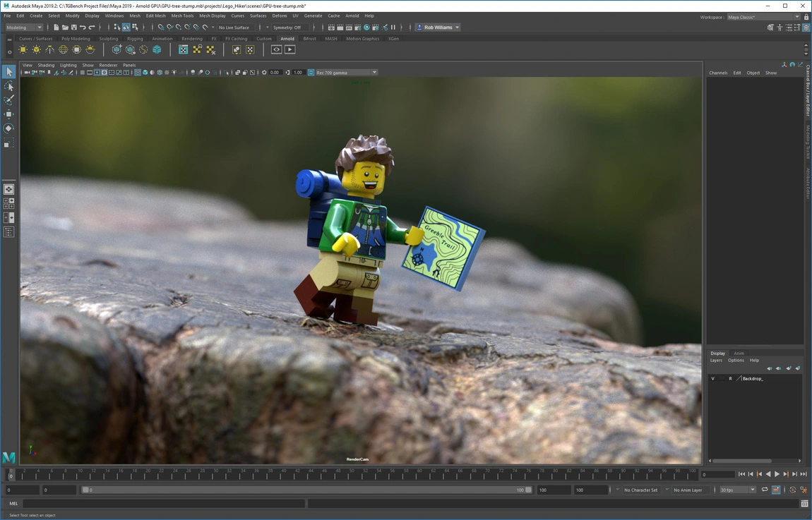
Task: Expand Rob Williams account dropdown
Action: click(438, 28)
